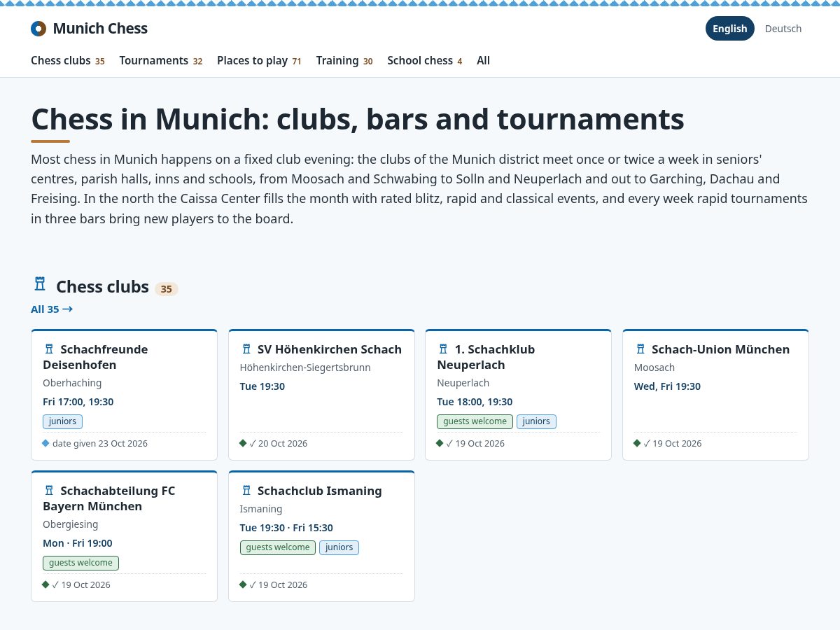This screenshot has width=840, height=630.
Task: Open 1. Schachklub Neuperlach club card
Action: [x=518, y=395]
